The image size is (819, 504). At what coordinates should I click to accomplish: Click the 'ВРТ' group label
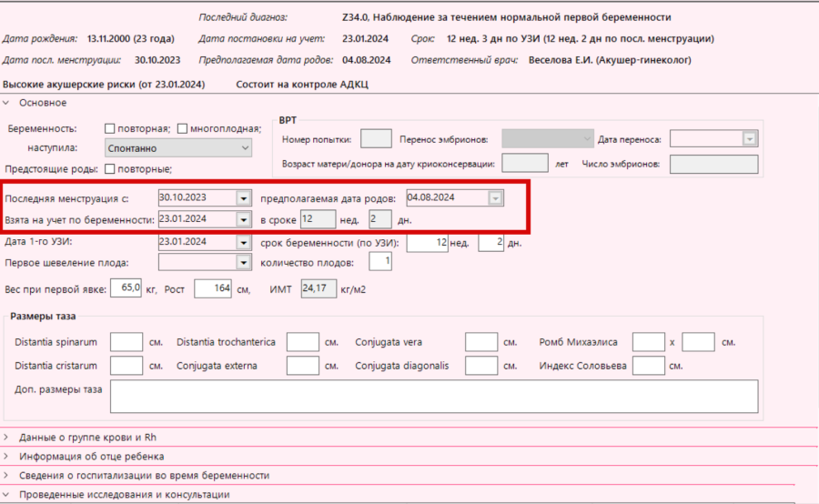tap(288, 120)
